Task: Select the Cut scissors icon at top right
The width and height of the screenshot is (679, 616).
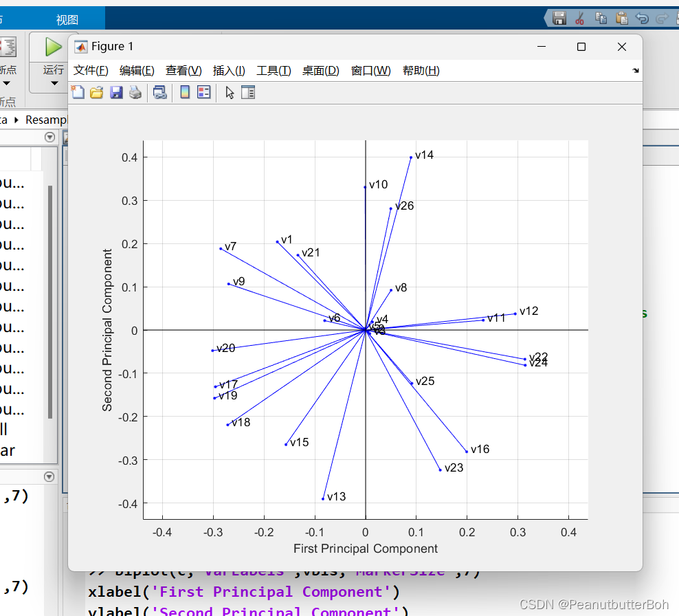Action: pos(579,18)
